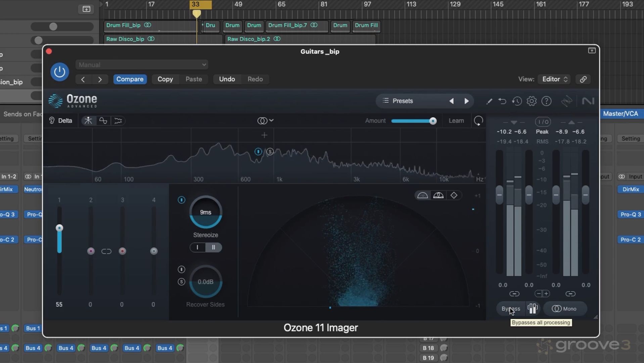Click the Bypass button
644x363 pixels.
(x=511, y=309)
